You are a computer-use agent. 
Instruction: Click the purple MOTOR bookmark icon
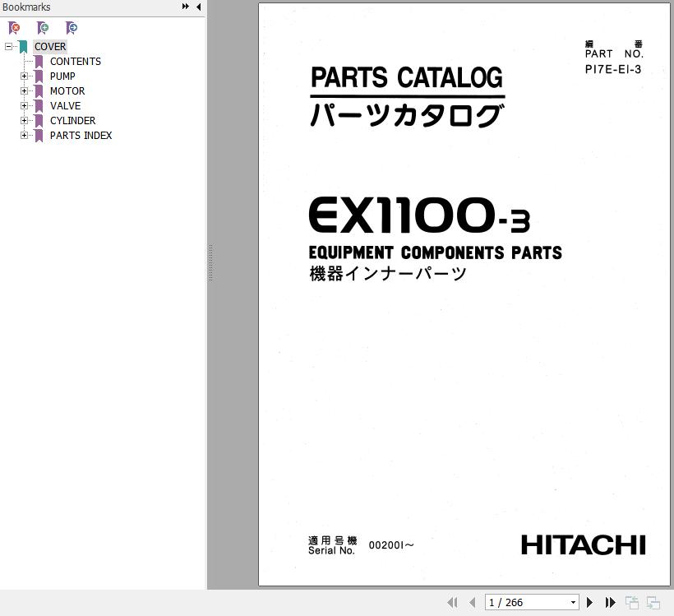[x=39, y=90]
